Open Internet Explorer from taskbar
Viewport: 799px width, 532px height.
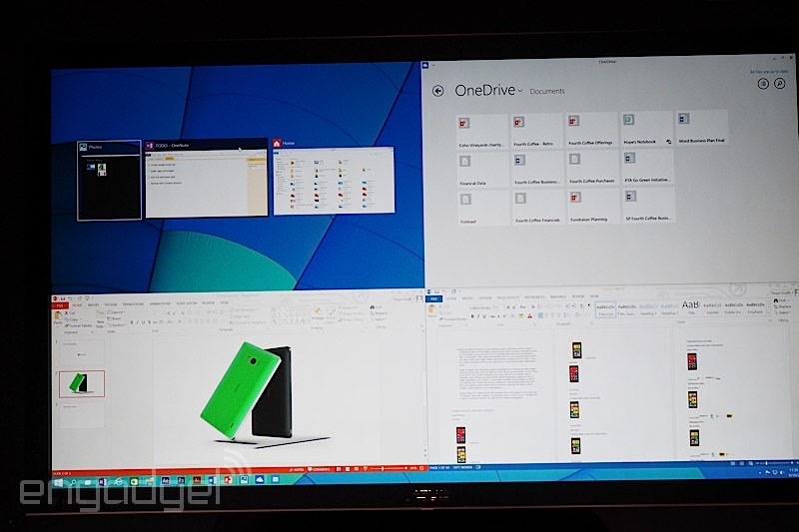coord(118,482)
